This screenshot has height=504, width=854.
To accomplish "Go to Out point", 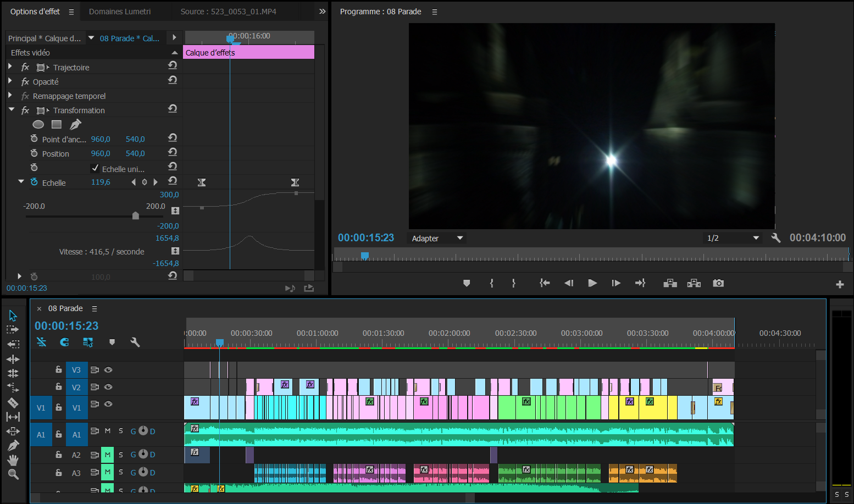I will pos(640,283).
